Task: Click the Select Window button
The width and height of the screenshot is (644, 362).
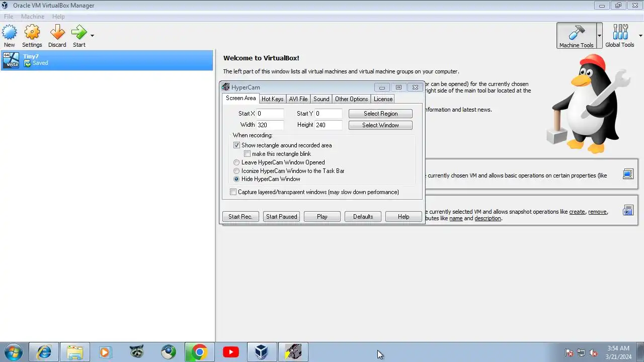Action: (x=380, y=125)
